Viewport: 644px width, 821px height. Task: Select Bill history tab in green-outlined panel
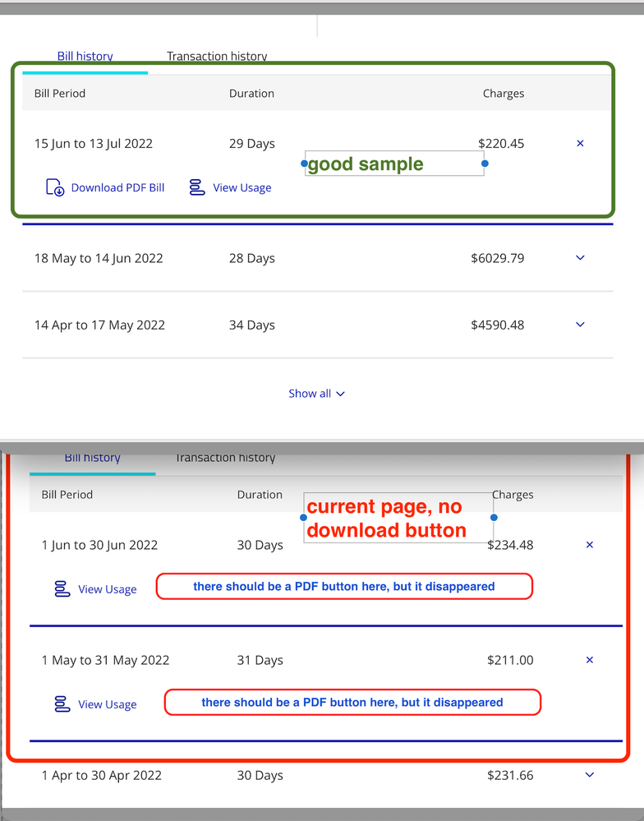[x=85, y=57]
